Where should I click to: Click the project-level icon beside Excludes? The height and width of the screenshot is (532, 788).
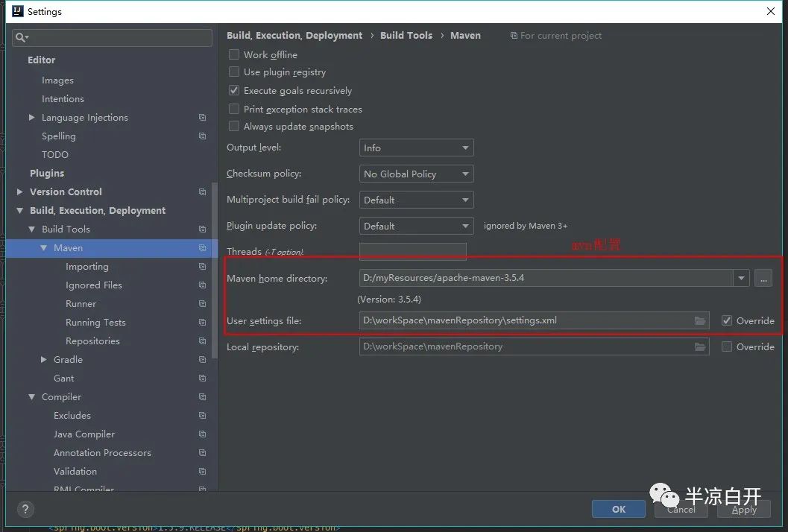[x=202, y=416]
